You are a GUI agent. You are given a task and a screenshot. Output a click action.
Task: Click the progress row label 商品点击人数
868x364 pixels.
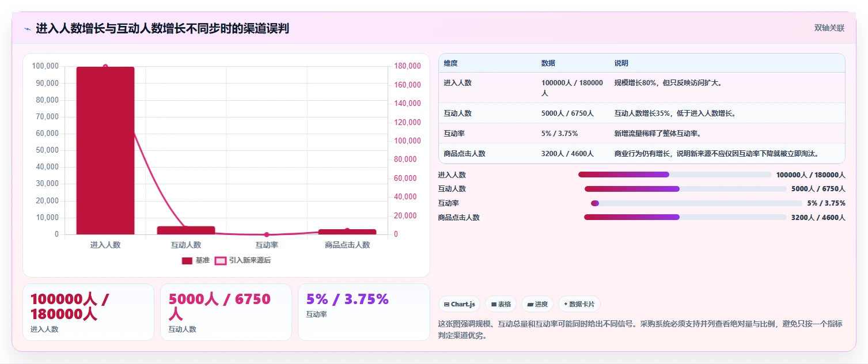[459, 218]
